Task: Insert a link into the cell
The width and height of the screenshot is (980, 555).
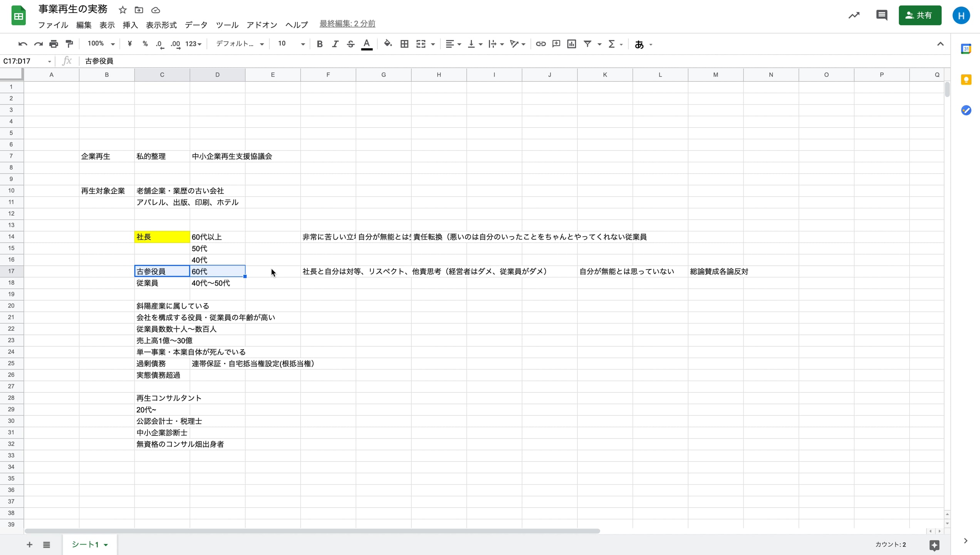Action: (540, 44)
